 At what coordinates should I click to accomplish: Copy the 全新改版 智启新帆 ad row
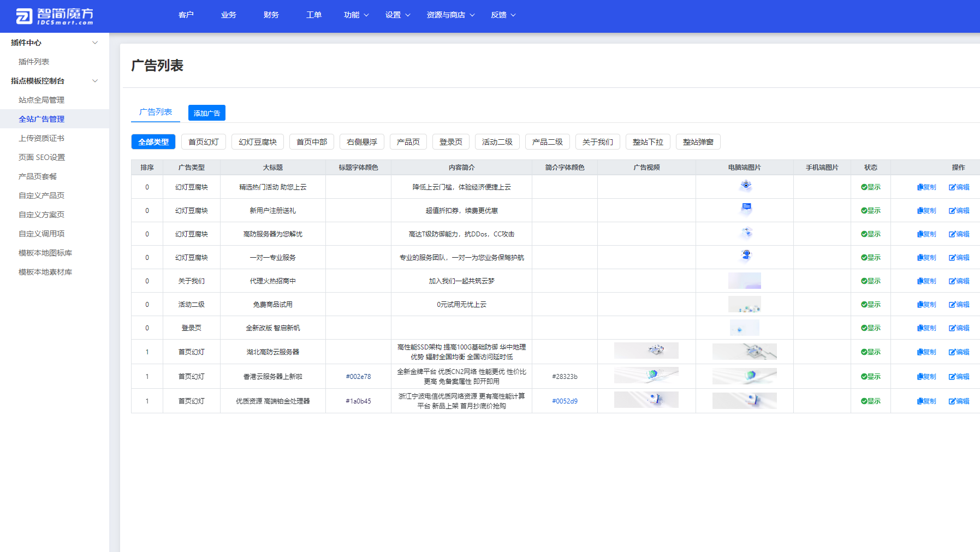click(926, 328)
